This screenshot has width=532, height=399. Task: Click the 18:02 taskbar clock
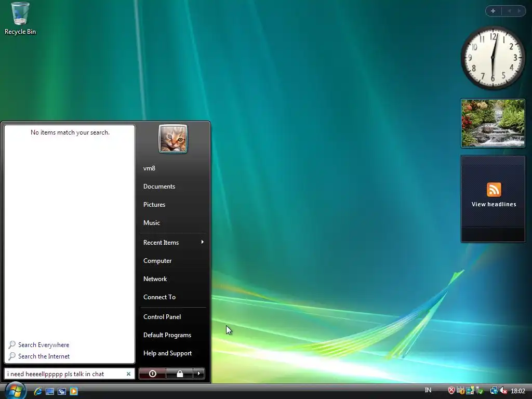[518, 391]
